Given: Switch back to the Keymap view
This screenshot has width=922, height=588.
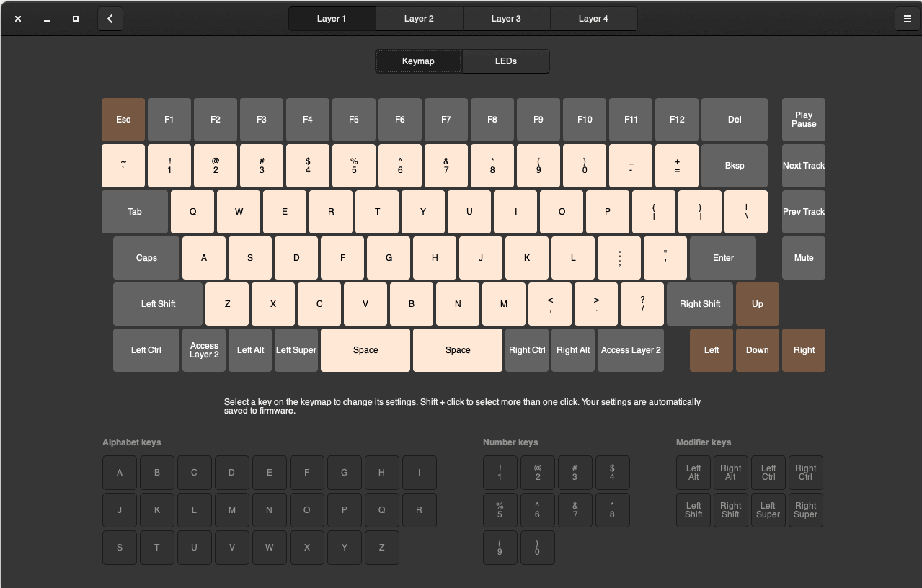Looking at the screenshot, I should (417, 61).
